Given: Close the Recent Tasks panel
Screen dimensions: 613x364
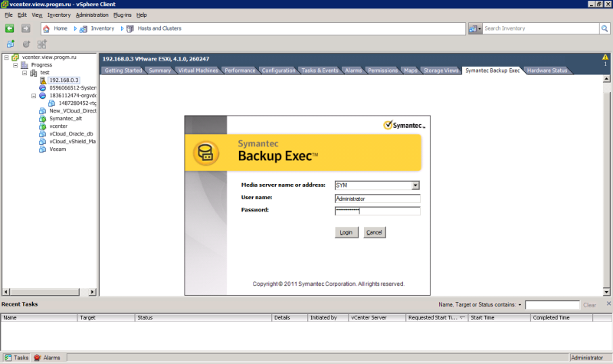Looking at the screenshot, I should [608, 303].
